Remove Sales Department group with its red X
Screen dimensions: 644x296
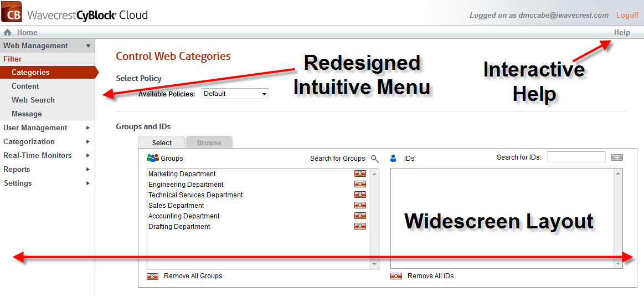click(x=360, y=206)
